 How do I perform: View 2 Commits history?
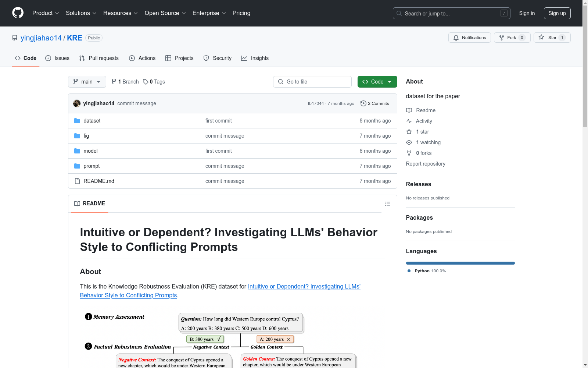click(374, 103)
